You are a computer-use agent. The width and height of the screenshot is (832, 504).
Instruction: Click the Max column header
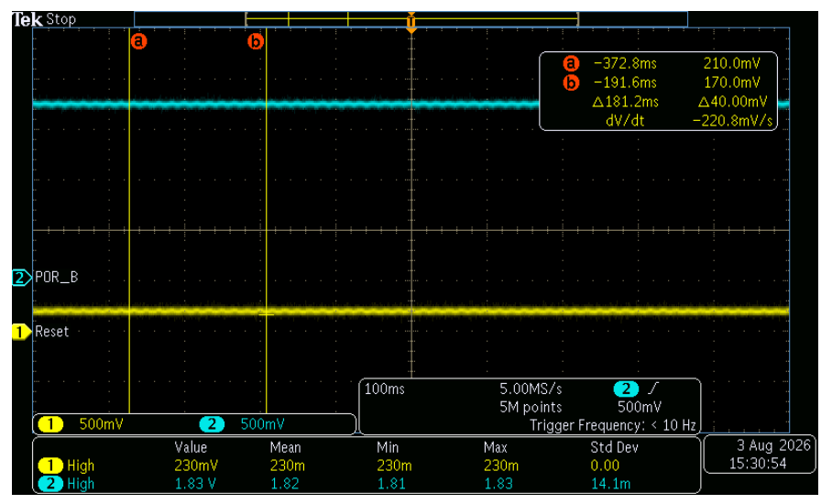coord(496,447)
